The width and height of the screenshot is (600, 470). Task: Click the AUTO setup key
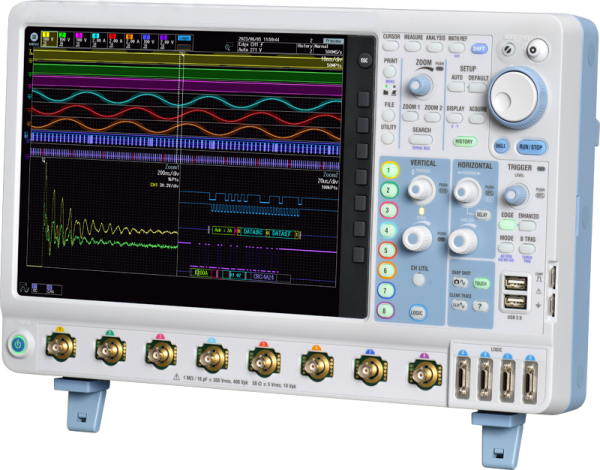click(456, 87)
